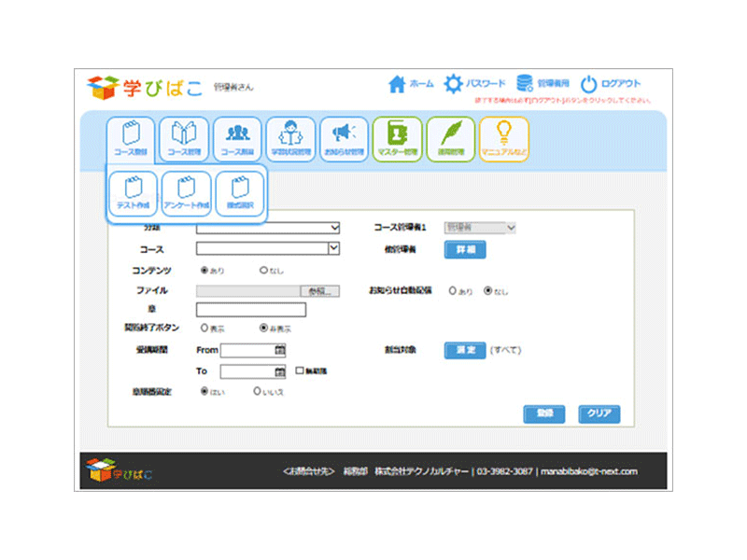Open パスワード settings gear icon

tap(453, 84)
